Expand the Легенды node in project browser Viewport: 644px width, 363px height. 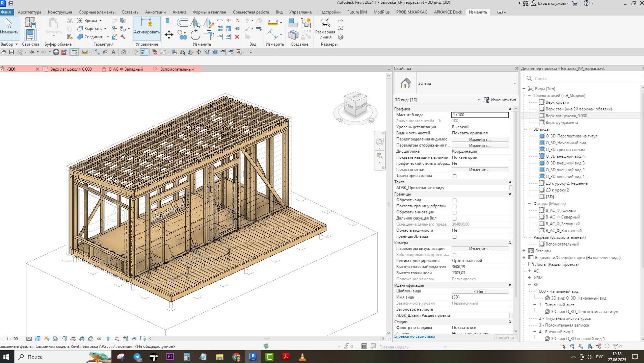(x=524, y=251)
